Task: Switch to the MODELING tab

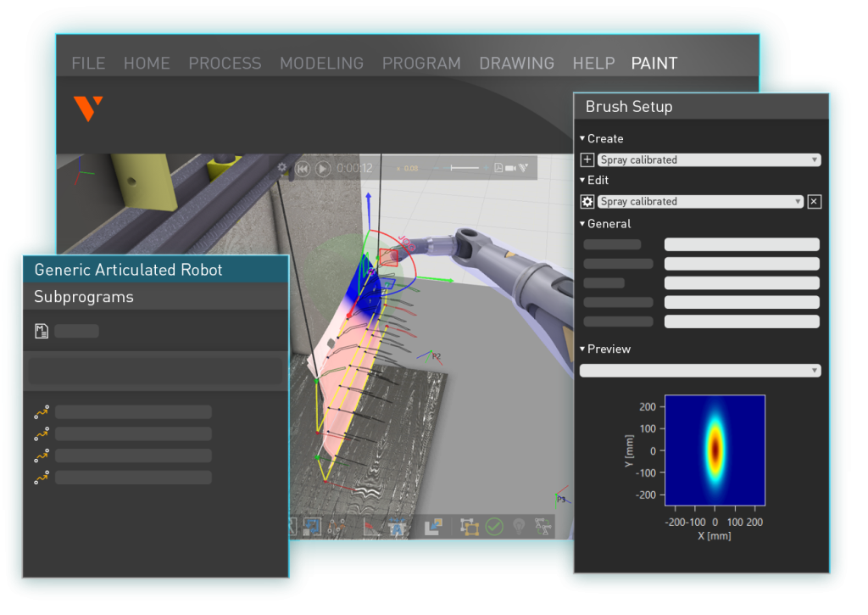Action: click(x=321, y=64)
